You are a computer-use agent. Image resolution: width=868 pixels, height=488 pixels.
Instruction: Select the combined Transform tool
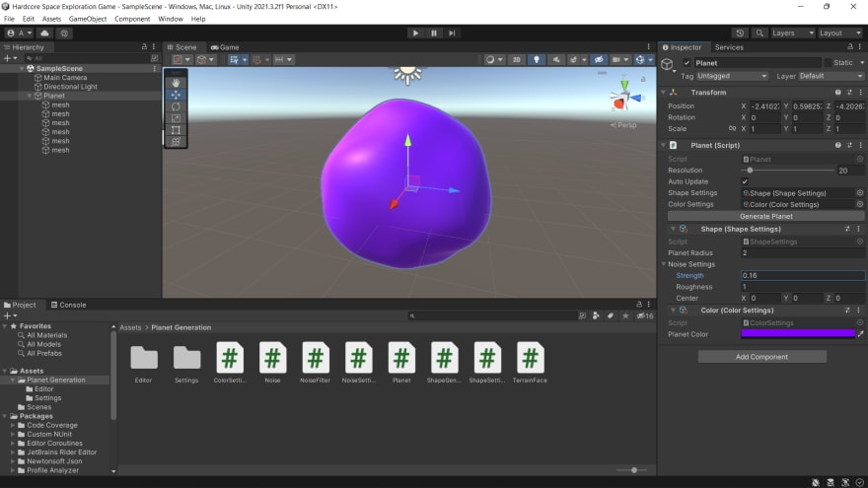click(176, 142)
